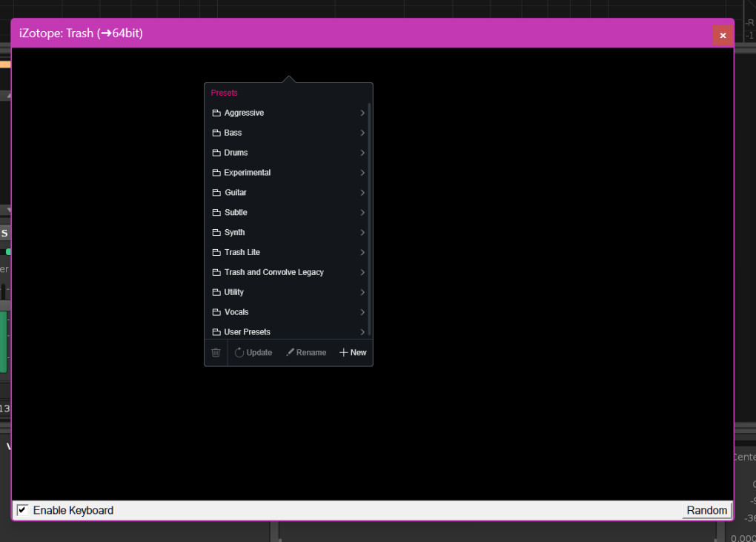Delete preset with the trash can icon
The width and height of the screenshot is (756, 542).
click(216, 352)
